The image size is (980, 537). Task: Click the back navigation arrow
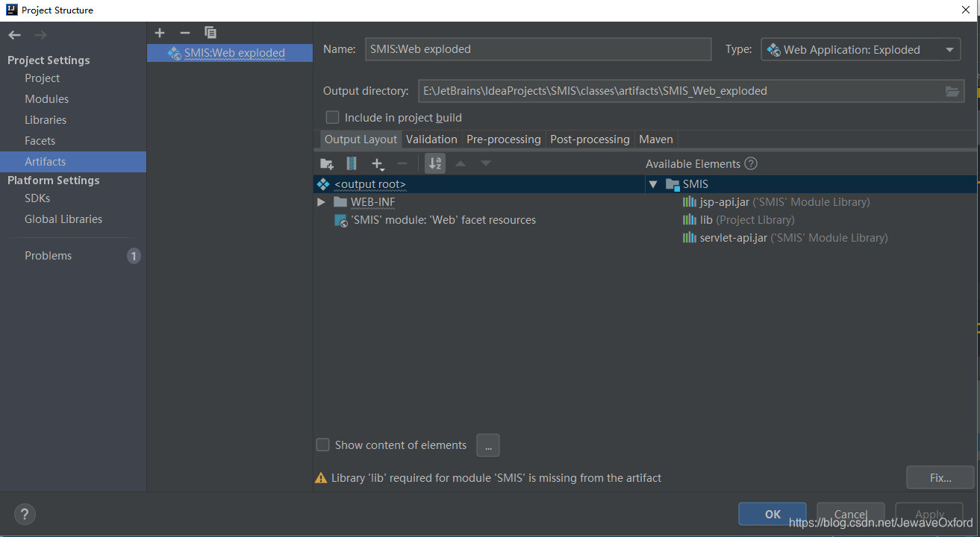tap(15, 35)
